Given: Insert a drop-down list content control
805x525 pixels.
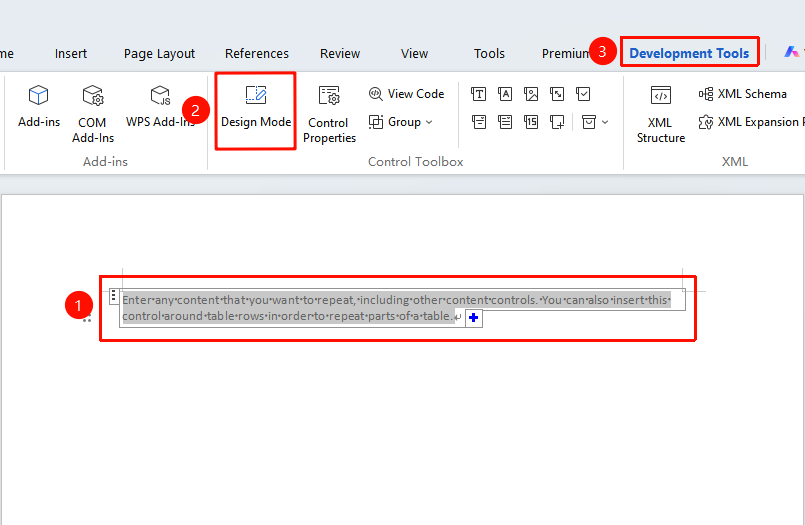Looking at the screenshot, I should [505, 122].
